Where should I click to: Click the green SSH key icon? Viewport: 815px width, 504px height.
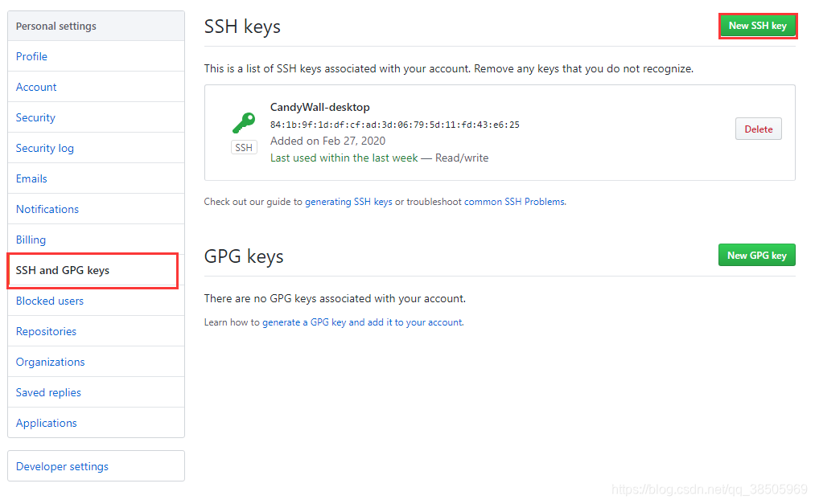[244, 123]
